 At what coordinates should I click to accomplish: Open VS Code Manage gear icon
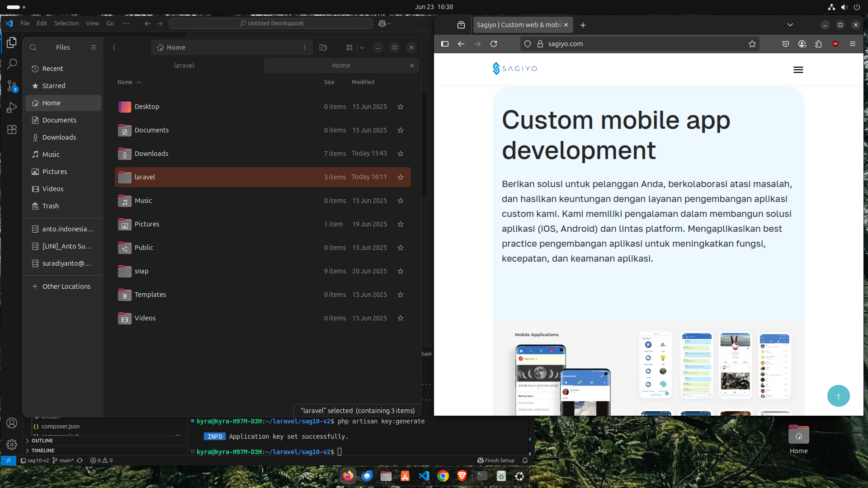coord(12,445)
